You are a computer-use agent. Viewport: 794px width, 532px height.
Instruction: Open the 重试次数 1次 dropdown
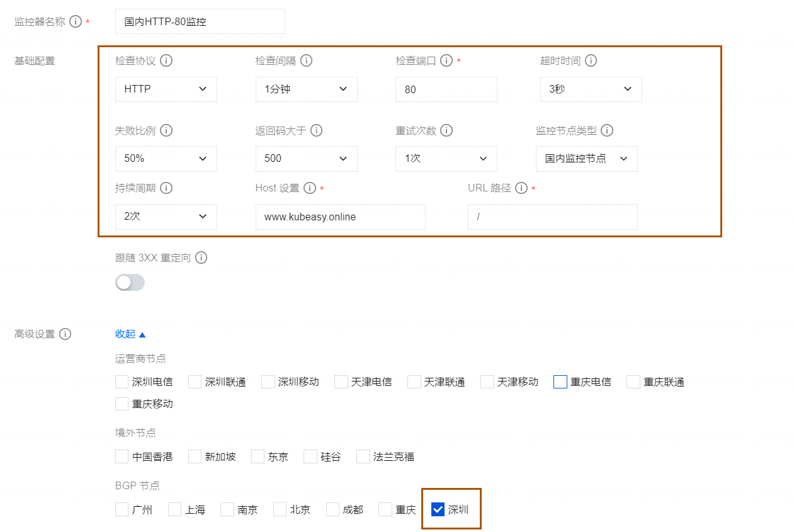446,159
